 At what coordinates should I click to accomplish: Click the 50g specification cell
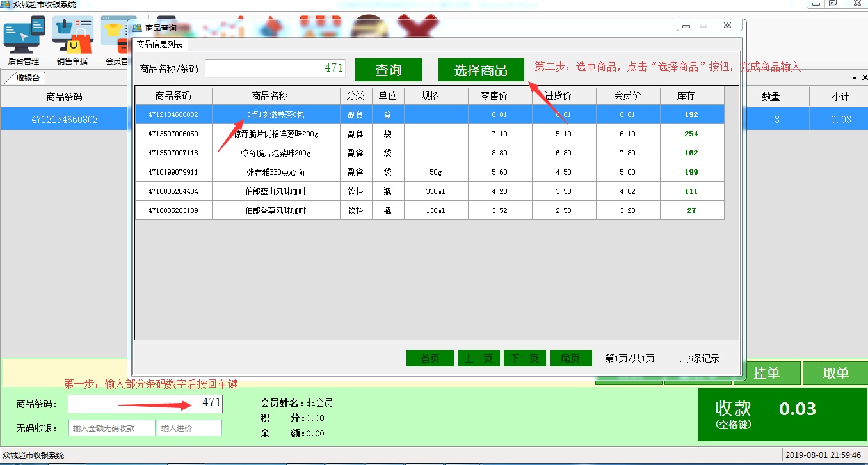point(435,172)
